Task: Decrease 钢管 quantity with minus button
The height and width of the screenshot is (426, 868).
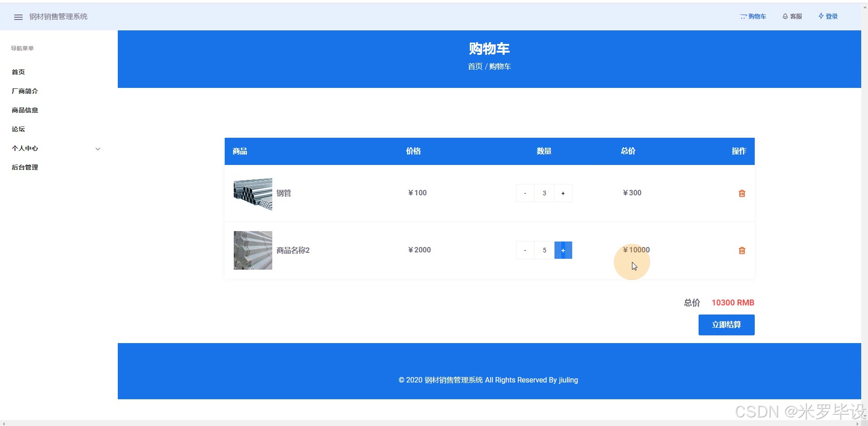Action: 525,193
